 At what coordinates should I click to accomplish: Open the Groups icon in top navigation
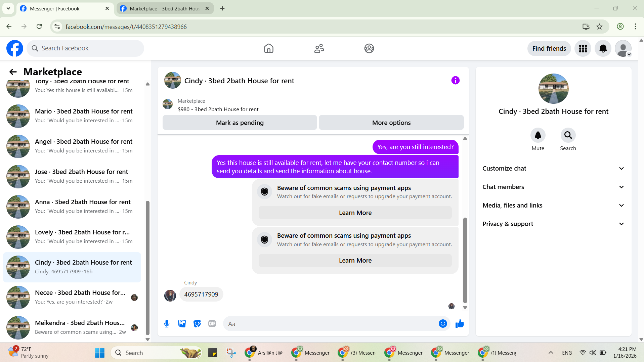coord(369,48)
